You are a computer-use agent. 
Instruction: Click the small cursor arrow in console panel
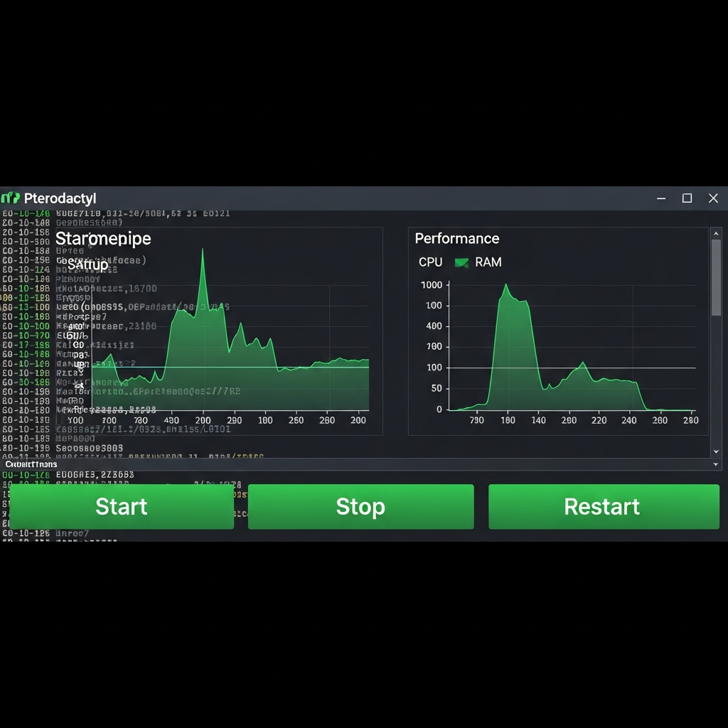coord(80,384)
